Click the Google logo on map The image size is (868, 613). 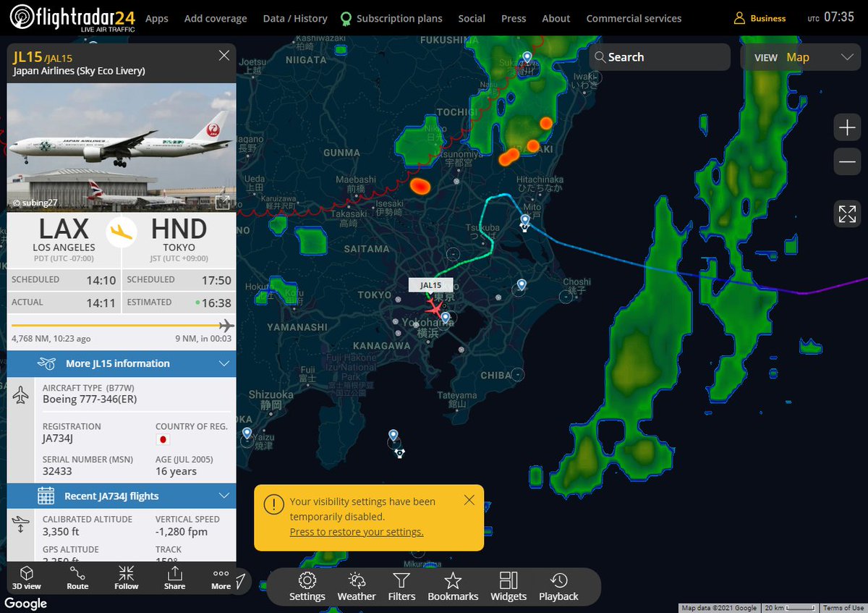coord(26,604)
